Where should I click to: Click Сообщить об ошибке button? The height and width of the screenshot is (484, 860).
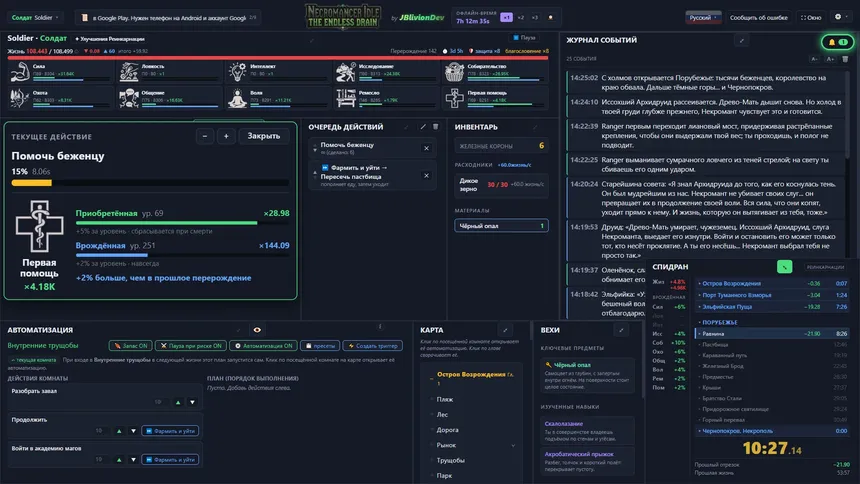(x=758, y=18)
